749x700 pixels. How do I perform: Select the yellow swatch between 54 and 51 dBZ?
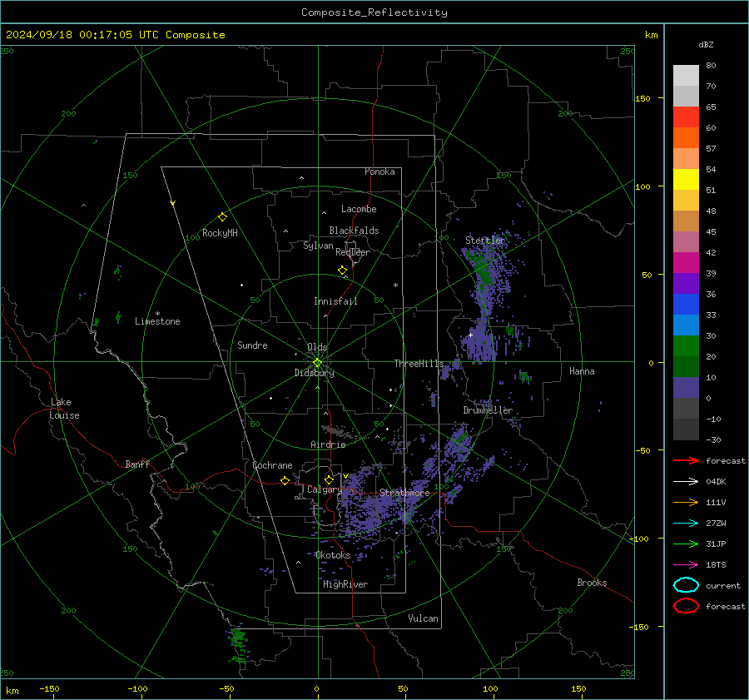point(686,180)
